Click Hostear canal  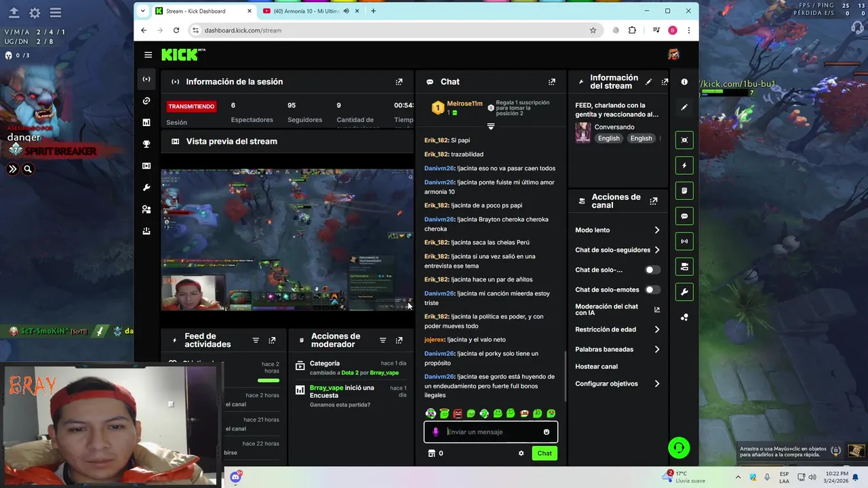596,367
